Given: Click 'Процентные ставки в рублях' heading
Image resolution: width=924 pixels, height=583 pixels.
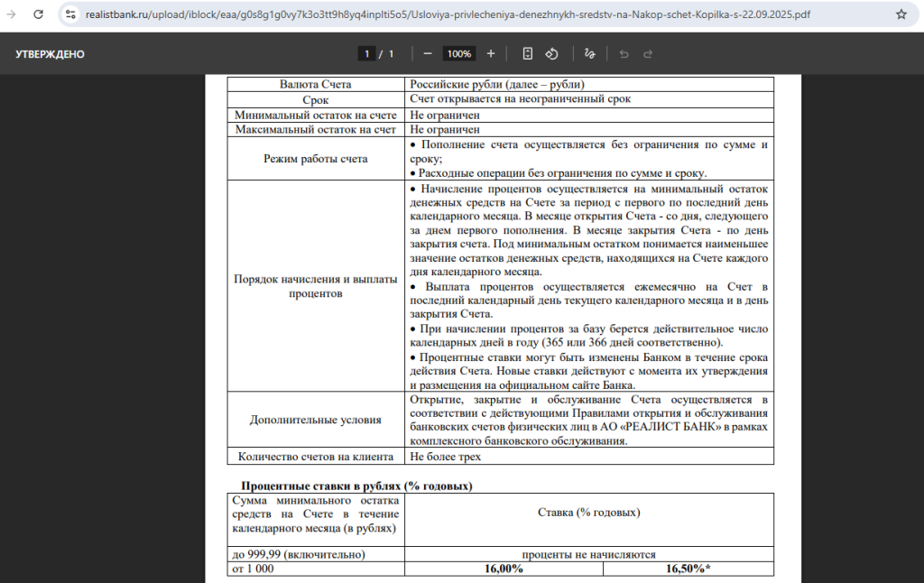Looking at the screenshot, I should point(356,486).
